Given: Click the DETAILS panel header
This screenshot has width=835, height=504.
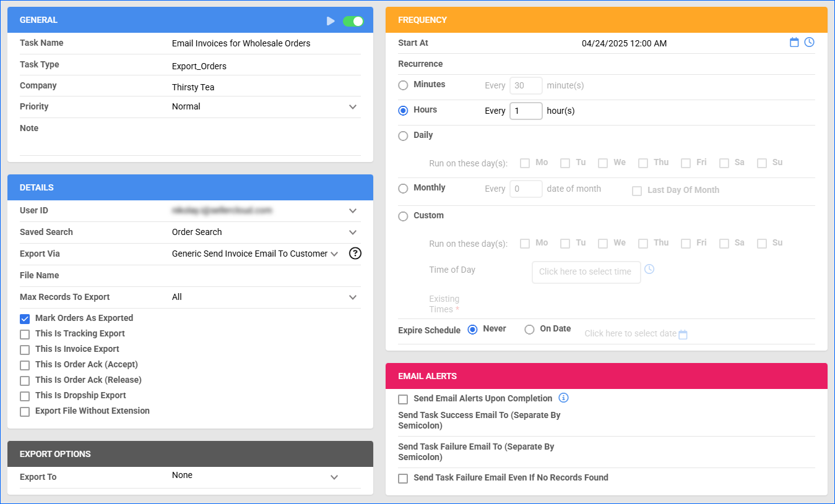Looking at the screenshot, I should click(x=190, y=187).
